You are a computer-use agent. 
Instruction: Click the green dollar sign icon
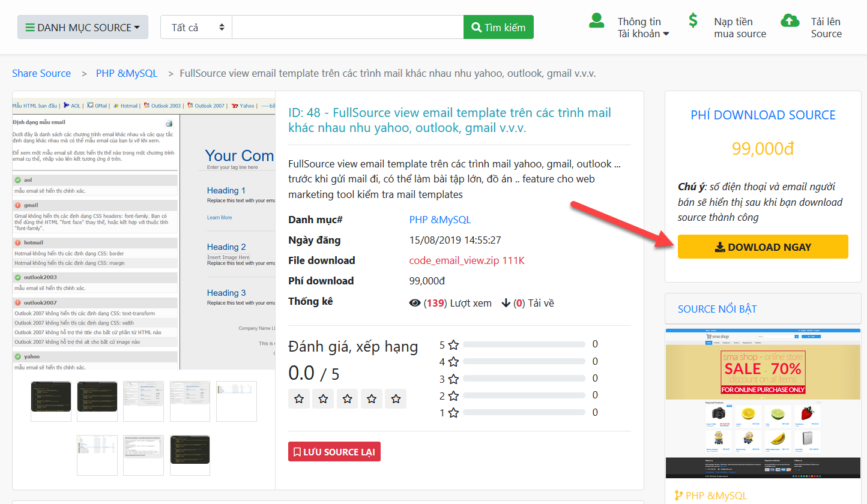tap(693, 21)
